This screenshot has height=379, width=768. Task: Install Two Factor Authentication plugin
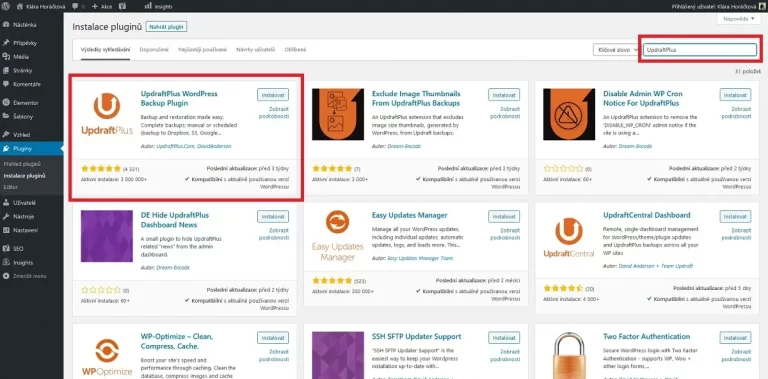[735, 337]
